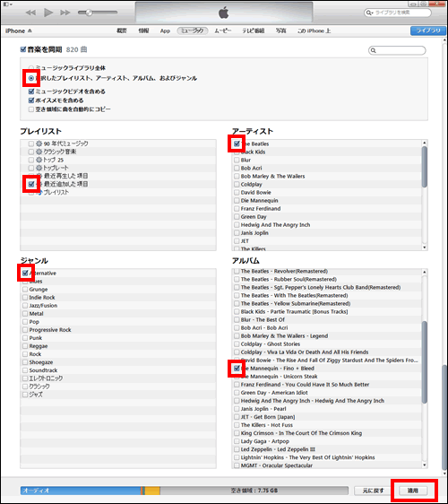Screen dimensions: 448x504
Task: Open the テレビ番組 tab
Action: 253,30
